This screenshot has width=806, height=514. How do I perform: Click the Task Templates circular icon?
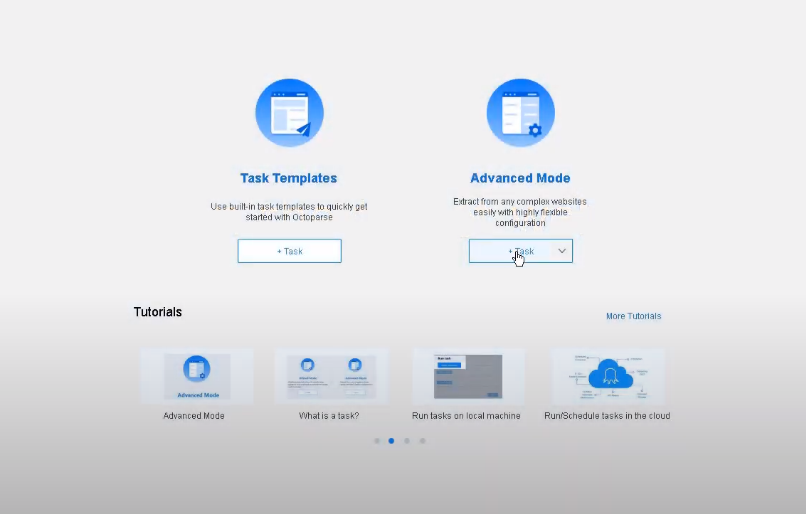[289, 113]
